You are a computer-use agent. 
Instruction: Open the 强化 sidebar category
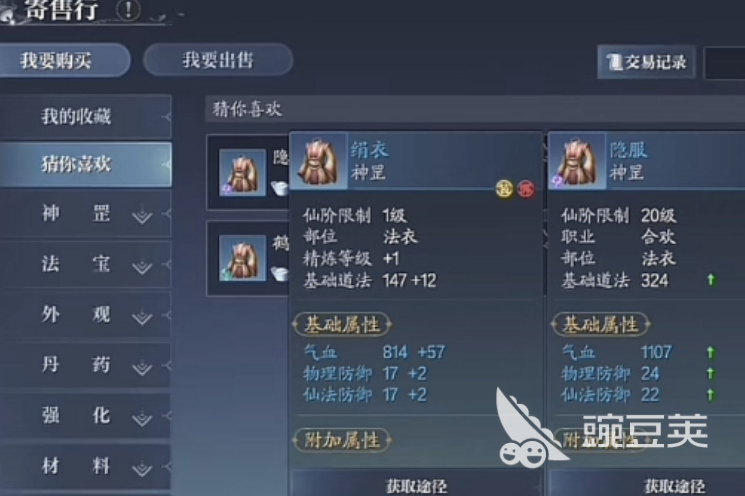coord(86,416)
